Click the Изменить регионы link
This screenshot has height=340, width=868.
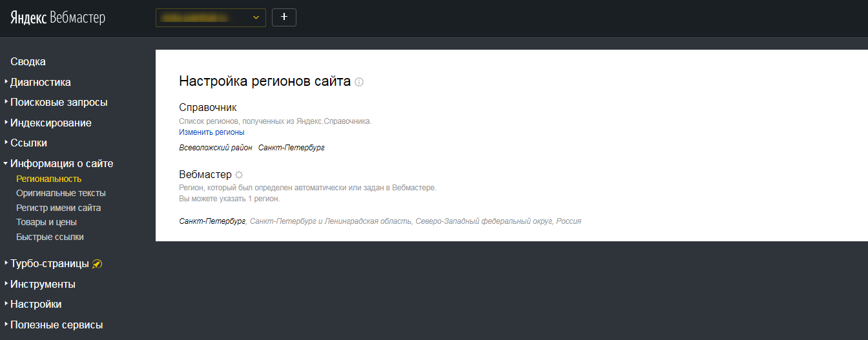[x=211, y=132]
